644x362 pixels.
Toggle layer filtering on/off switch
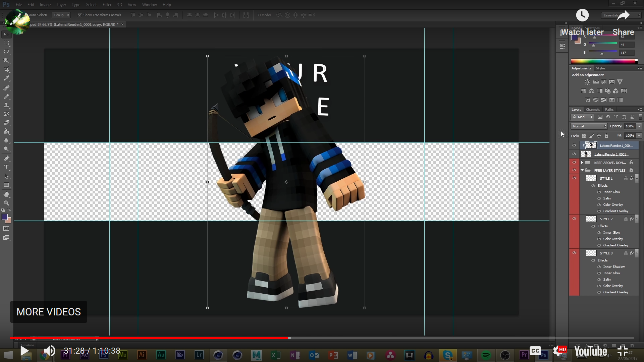pos(640,117)
